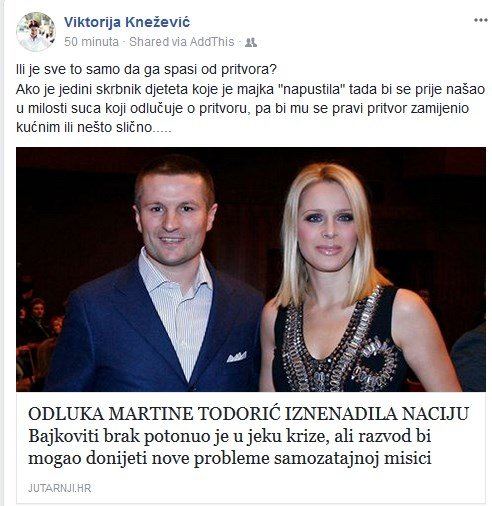492x506 pixels.
Task: Click post line ending "kućnim ili nešto slično"
Action: coord(94,127)
